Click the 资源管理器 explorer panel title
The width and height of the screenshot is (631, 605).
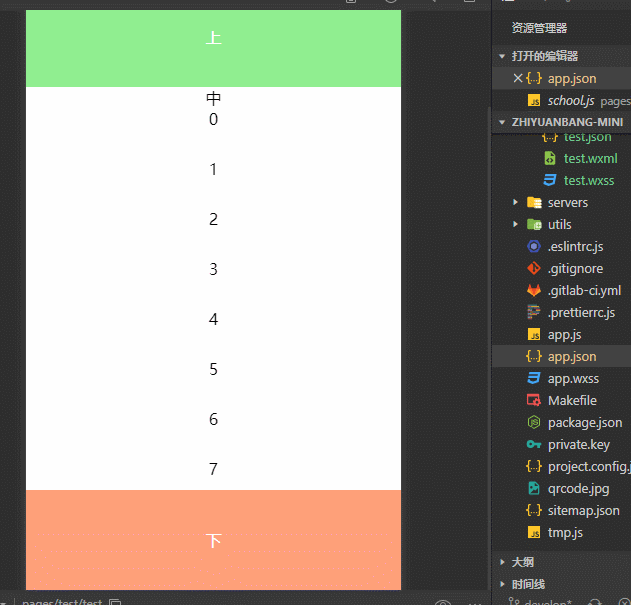pos(539,28)
